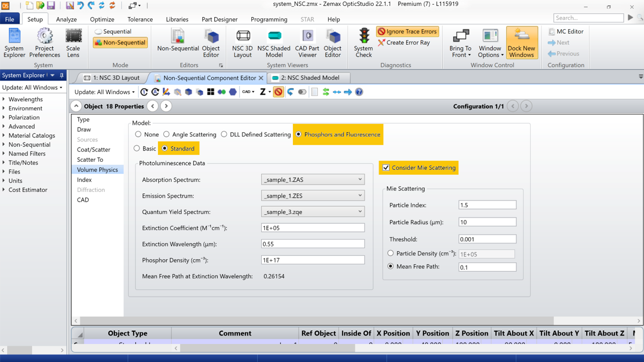The image size is (644, 362).
Task: Click the red Ignore Errors icon in editor toolbar
Action: pos(278,92)
